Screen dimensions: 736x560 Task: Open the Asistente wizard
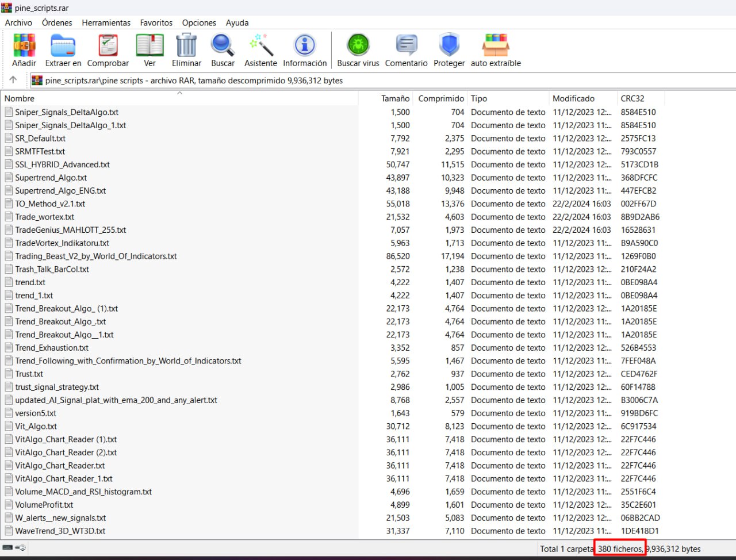point(260,50)
